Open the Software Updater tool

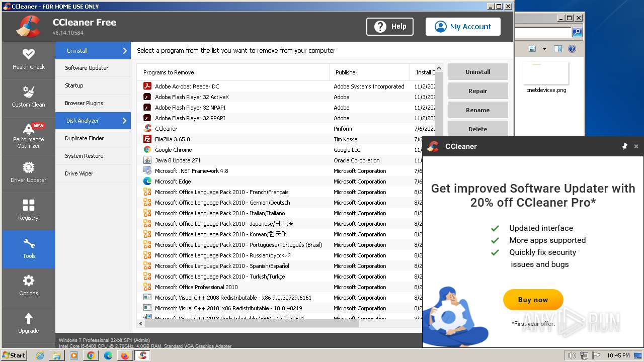coord(93,68)
